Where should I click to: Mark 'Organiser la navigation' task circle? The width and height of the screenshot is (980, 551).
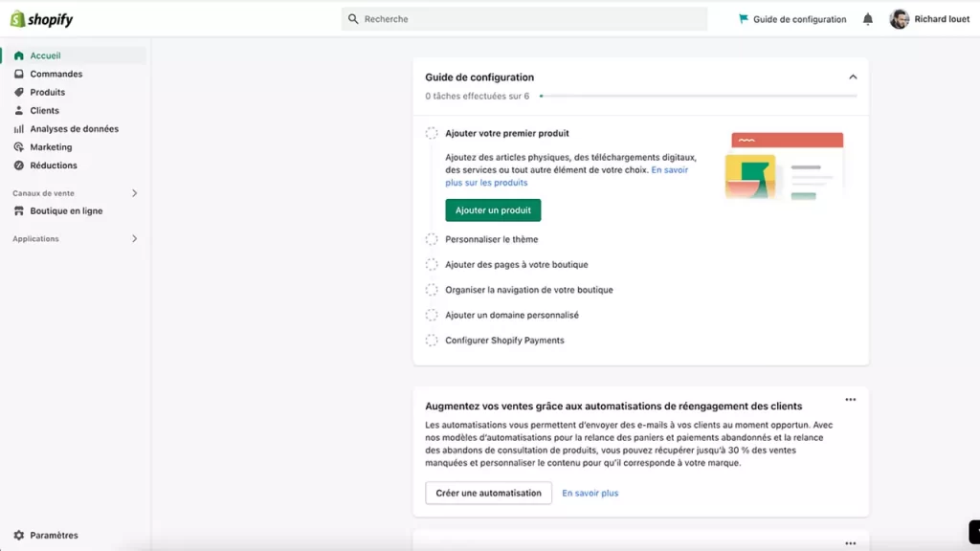tap(432, 290)
